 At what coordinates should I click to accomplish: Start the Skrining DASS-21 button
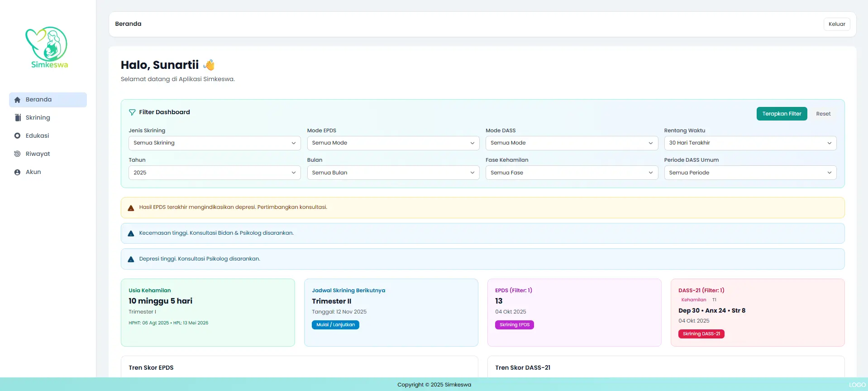click(701, 334)
